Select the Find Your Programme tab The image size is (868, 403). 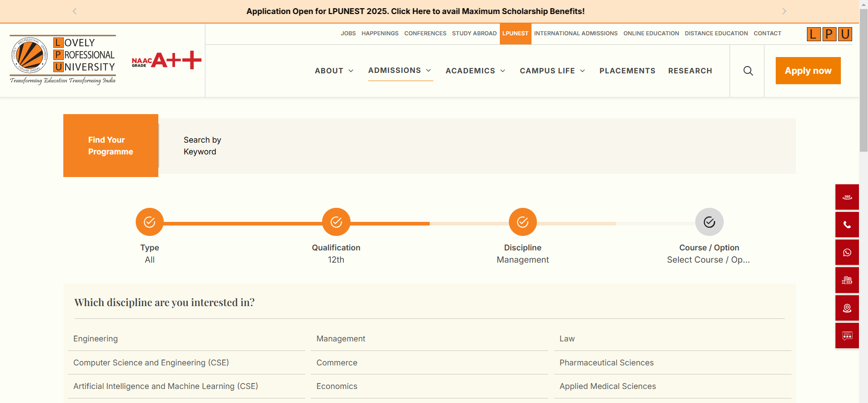click(x=111, y=146)
